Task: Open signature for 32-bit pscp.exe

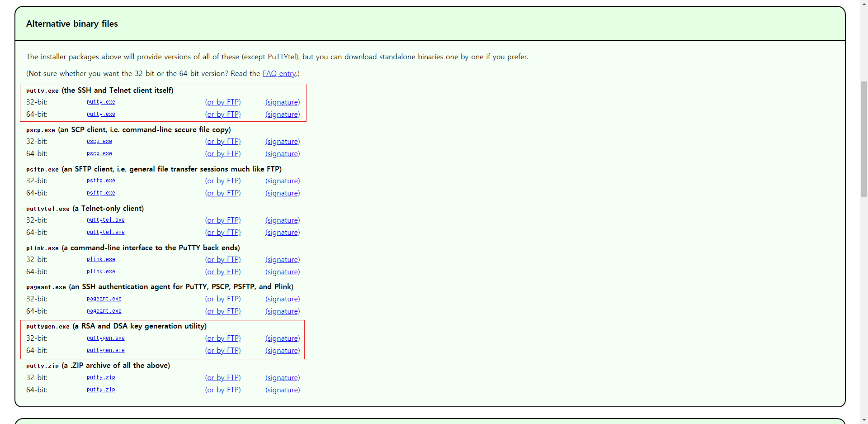Action: pyautogui.click(x=283, y=141)
